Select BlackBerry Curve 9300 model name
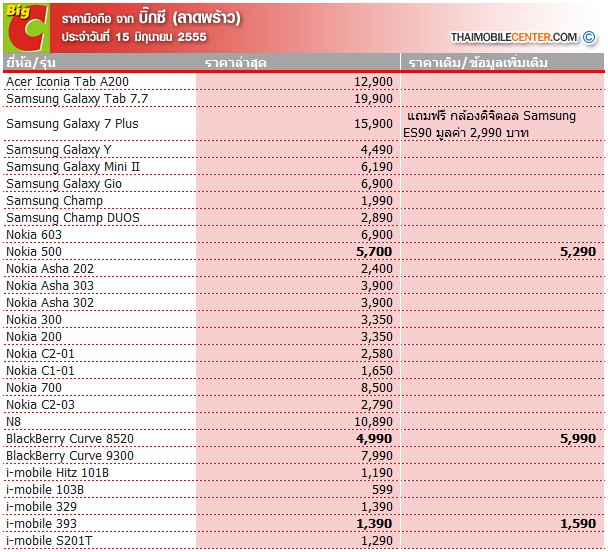This screenshot has height=552, width=608. (70, 456)
